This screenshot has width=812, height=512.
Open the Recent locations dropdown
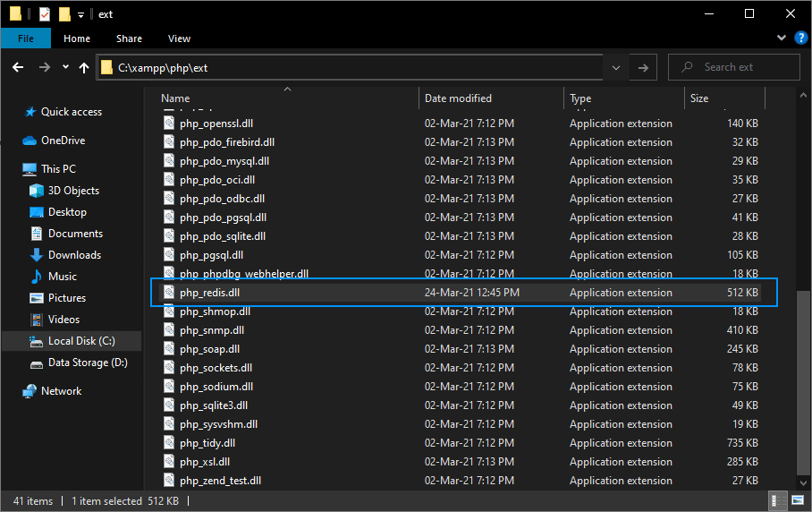point(65,67)
